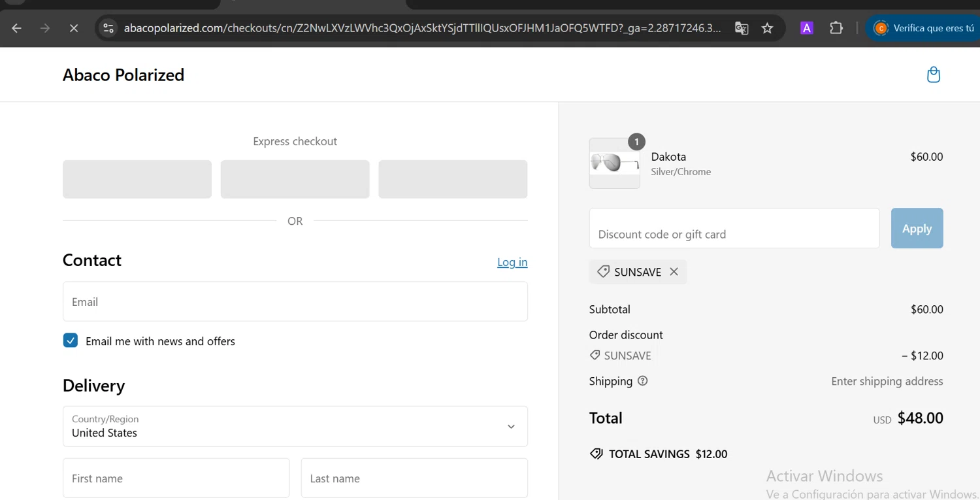This screenshot has width=980, height=500.
Task: Open site information icon in address bar
Action: tap(108, 28)
